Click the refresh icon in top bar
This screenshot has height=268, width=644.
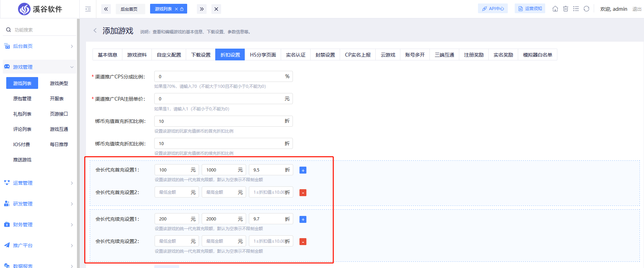(x=586, y=9)
